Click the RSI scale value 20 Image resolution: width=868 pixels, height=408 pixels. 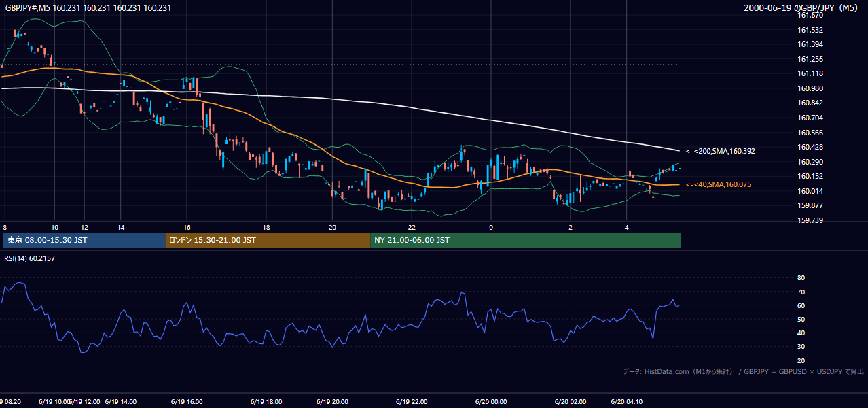coord(801,360)
